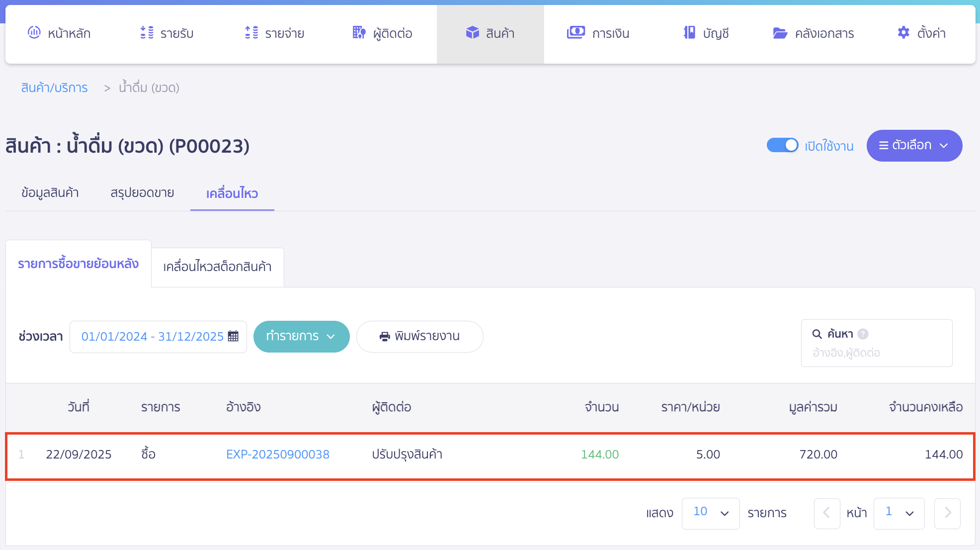Open reference link EXP-20250900038
Viewport: 980px width, 550px height.
point(277,455)
